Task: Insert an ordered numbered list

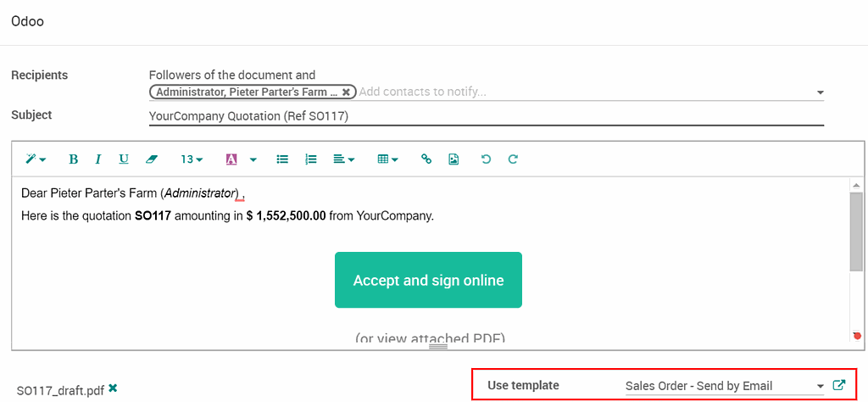Action: coord(310,159)
